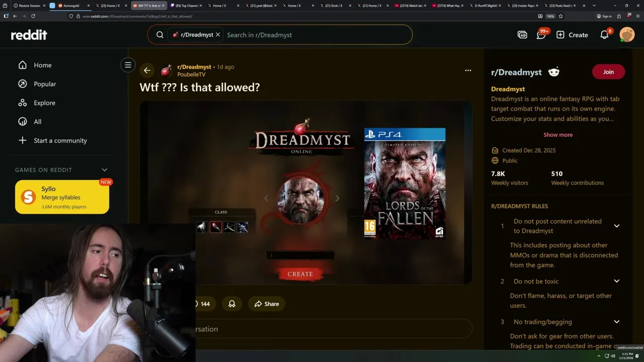
Task: Click the Snoo icon beside r/Dreadmyst
Action: click(x=553, y=72)
